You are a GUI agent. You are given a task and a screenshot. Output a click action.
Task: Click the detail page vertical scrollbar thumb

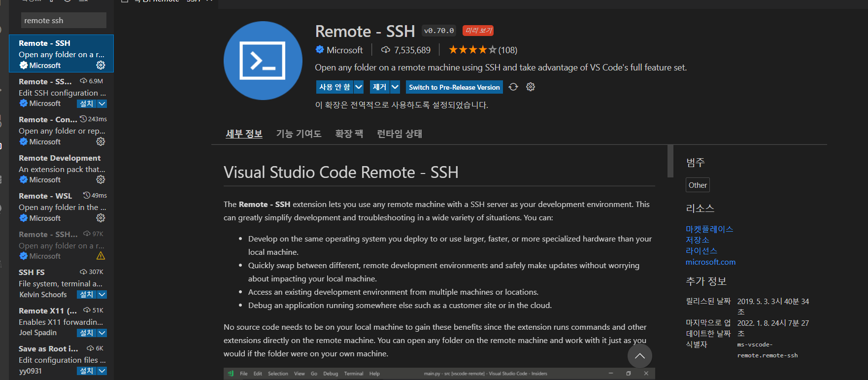coord(670,161)
